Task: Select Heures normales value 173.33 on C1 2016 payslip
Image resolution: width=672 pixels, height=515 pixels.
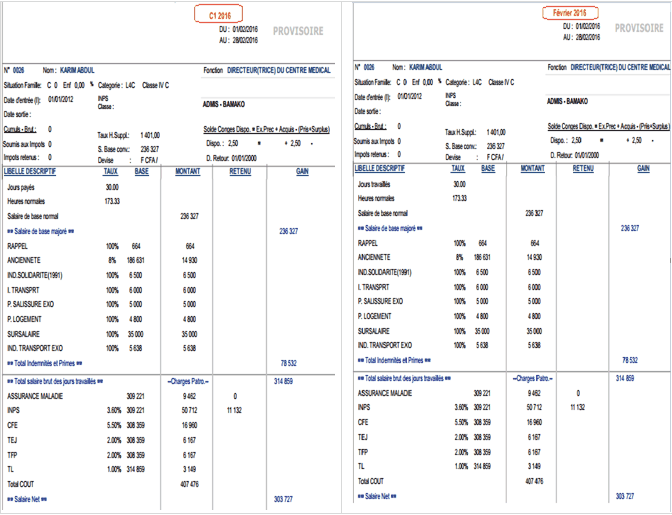Action: point(112,201)
